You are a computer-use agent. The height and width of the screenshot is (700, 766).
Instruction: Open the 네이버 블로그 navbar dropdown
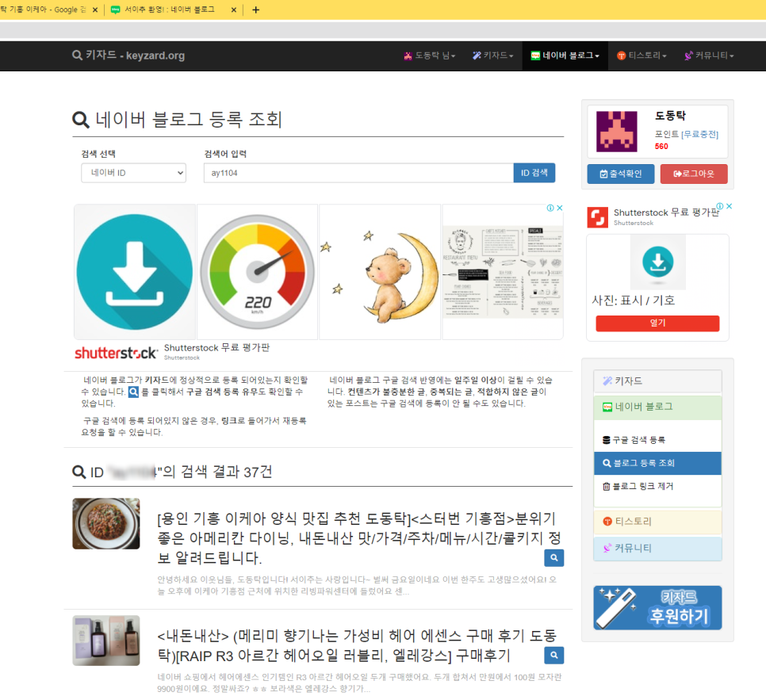click(x=565, y=55)
